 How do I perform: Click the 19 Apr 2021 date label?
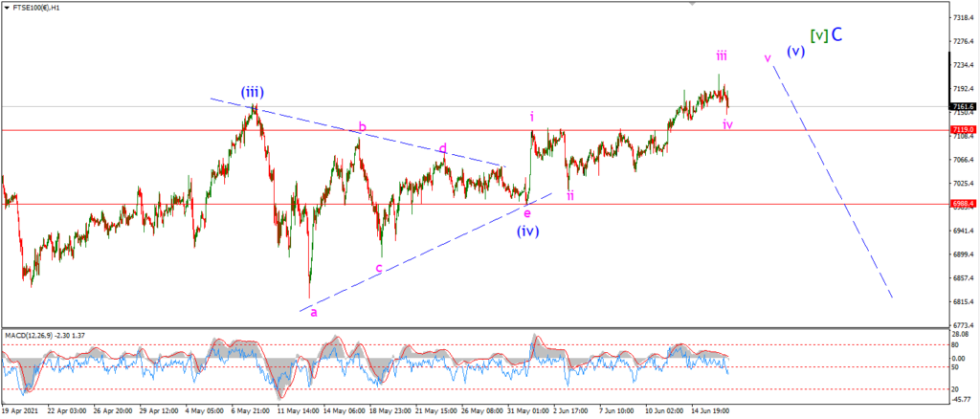(18, 412)
